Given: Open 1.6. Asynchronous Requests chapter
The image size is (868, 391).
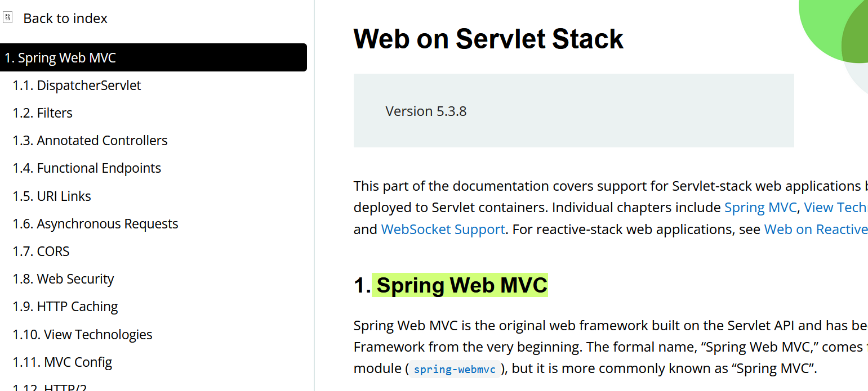Looking at the screenshot, I should point(95,224).
